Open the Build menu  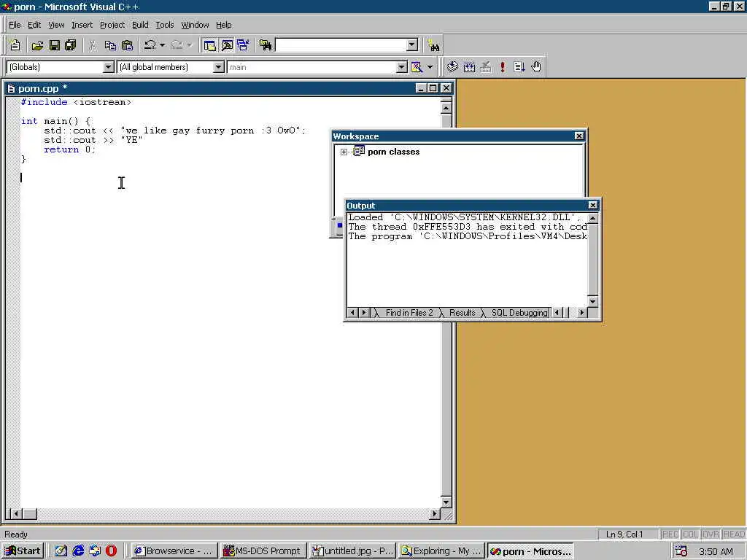[140, 25]
